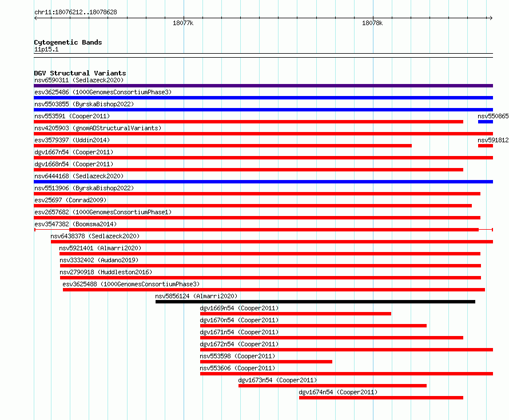Click the short blue bar under nsv550865
This screenshot has width=509, height=420.
[486, 122]
